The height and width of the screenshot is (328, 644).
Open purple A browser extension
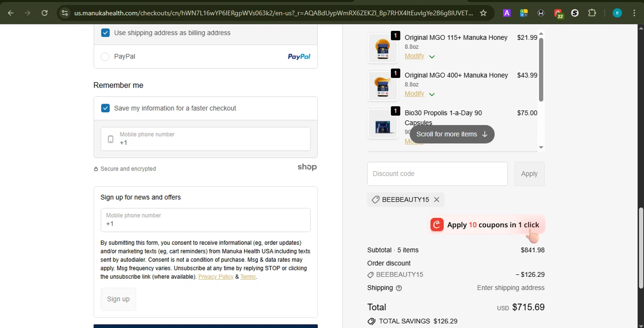point(507,13)
